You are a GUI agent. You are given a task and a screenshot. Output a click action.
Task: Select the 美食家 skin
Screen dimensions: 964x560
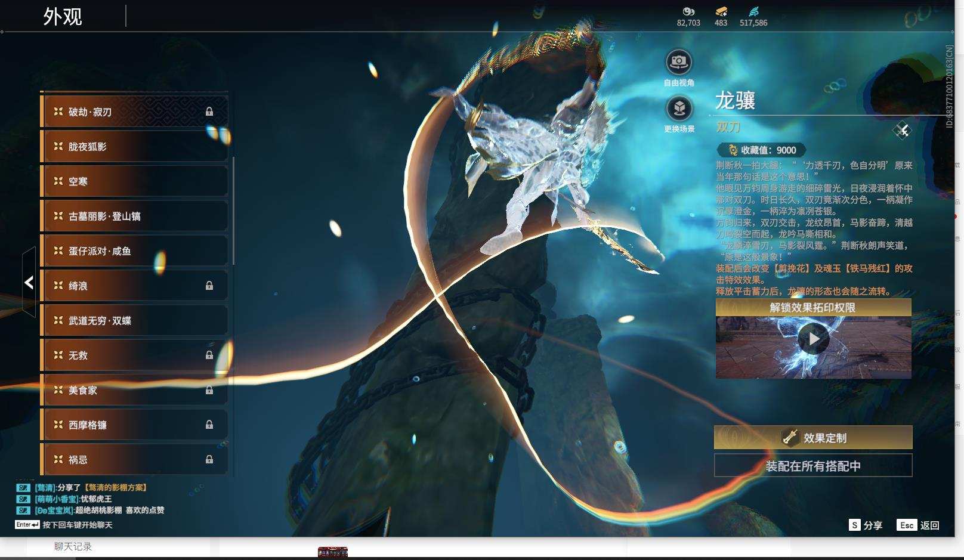134,390
